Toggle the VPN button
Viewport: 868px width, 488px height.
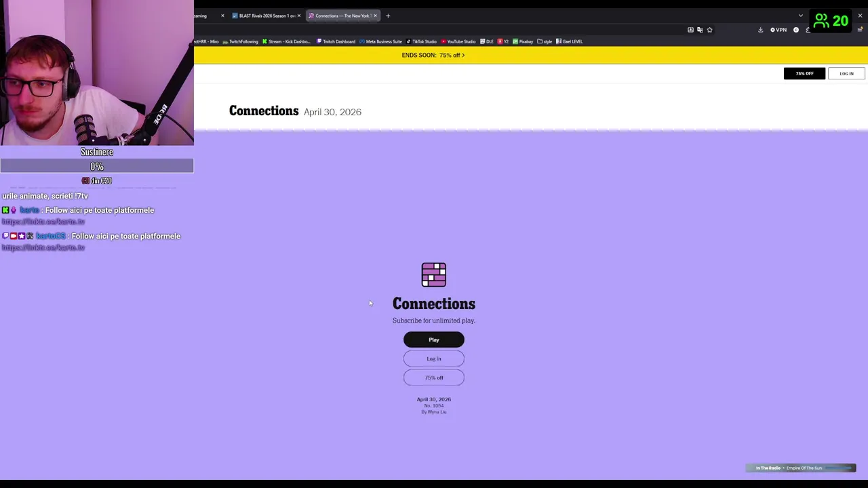tap(778, 30)
